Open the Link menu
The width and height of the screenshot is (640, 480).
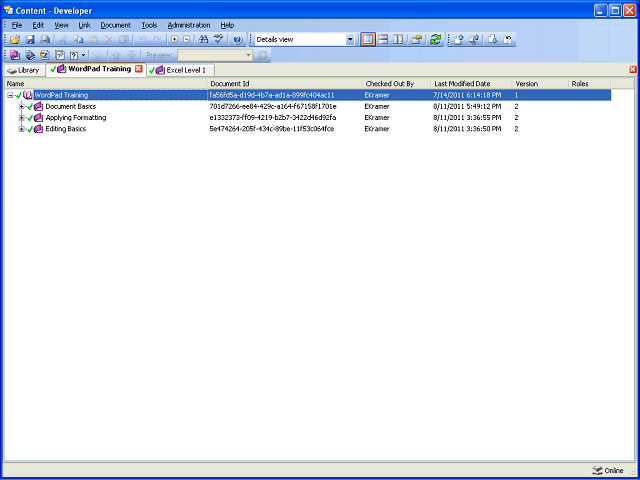point(84,25)
